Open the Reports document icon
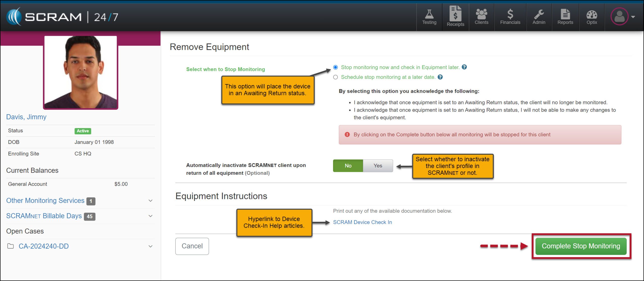The image size is (644, 281). (565, 17)
